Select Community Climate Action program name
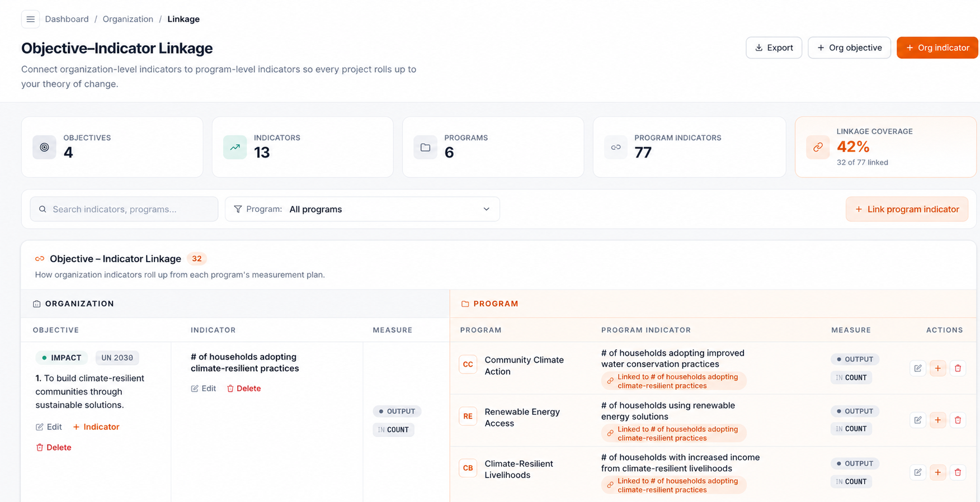This screenshot has height=502, width=980. tap(524, 366)
